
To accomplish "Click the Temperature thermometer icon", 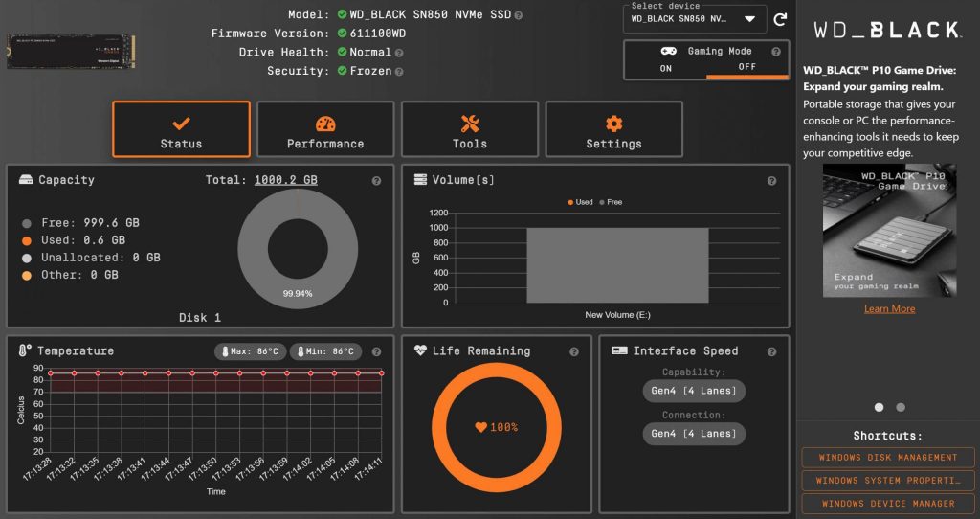I will point(24,350).
